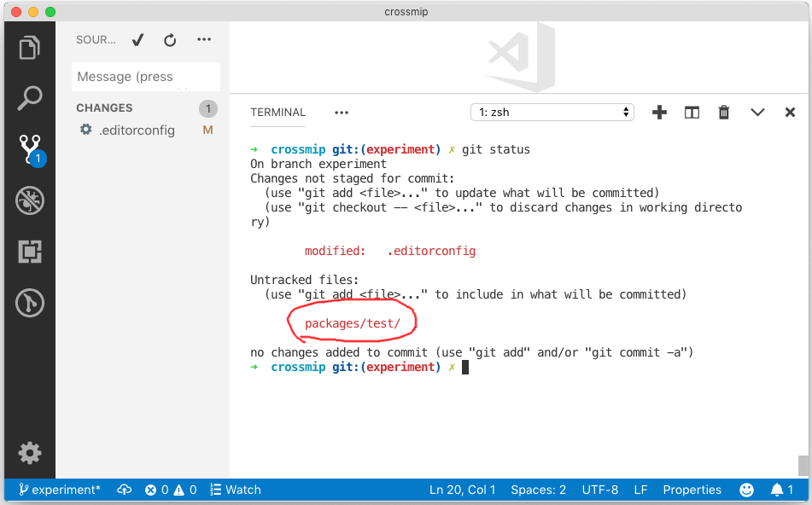Click the Debug icon in the activity bar
Screen dimensions: 812x505
pyautogui.click(x=30, y=200)
